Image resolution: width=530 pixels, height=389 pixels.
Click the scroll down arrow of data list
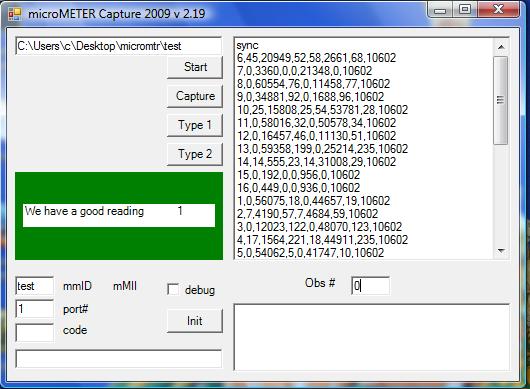click(501, 251)
